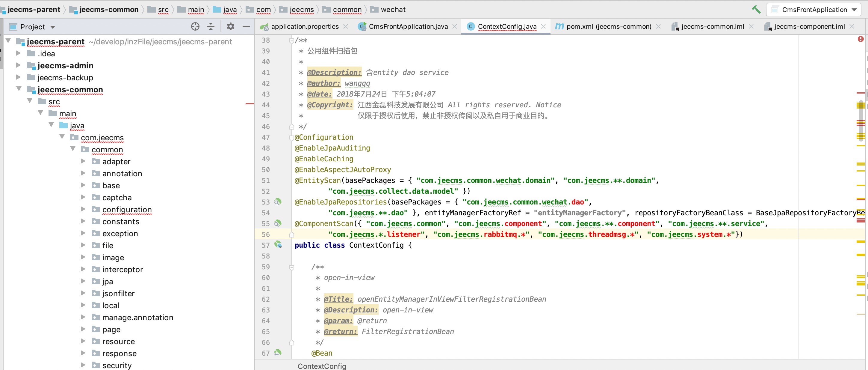Click the ContextConfig breadcrumb at editor bottom

321,366
